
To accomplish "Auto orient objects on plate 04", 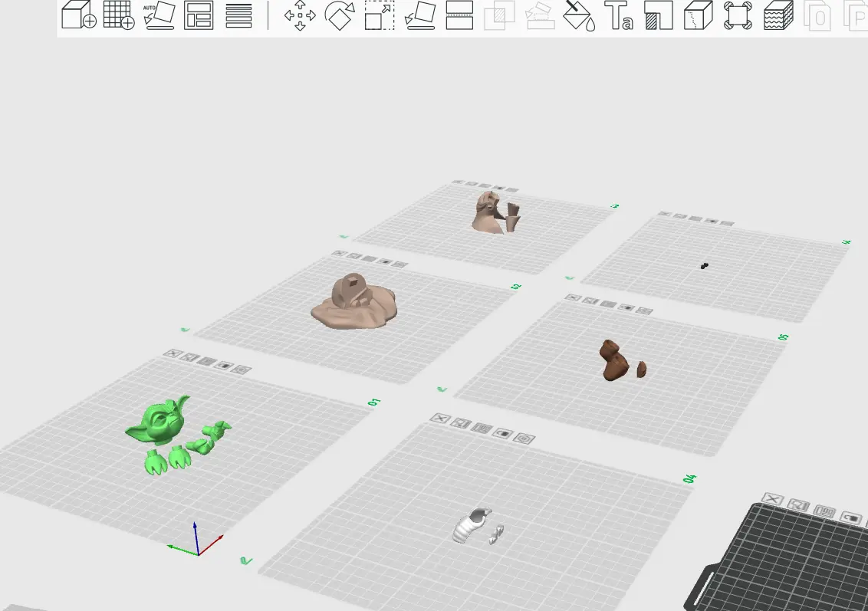I will [461, 423].
